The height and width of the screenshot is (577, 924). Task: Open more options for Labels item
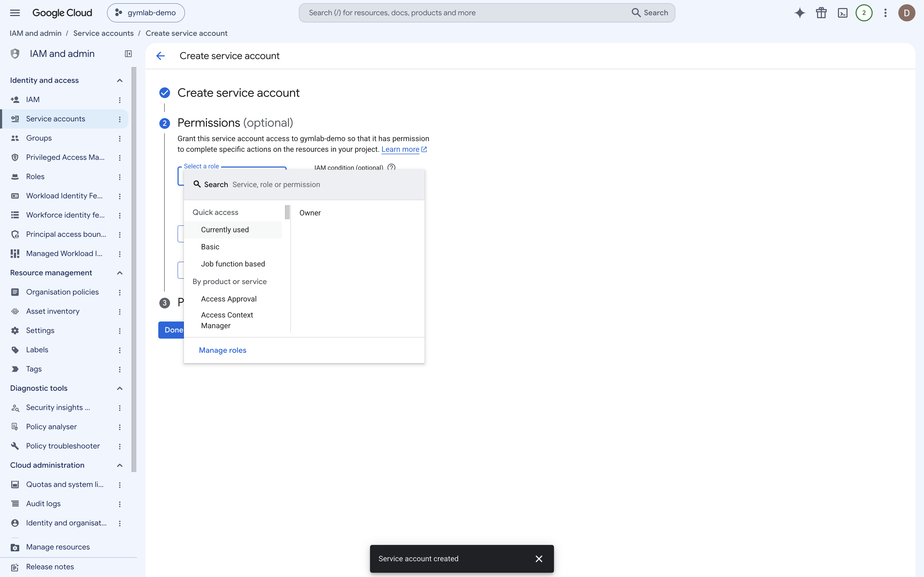point(120,350)
